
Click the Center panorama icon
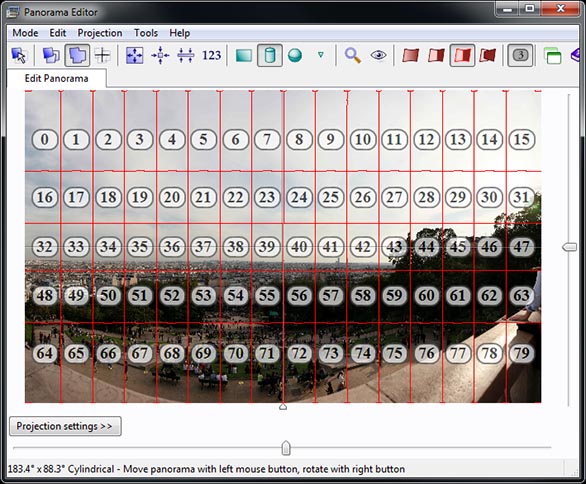pos(160,55)
